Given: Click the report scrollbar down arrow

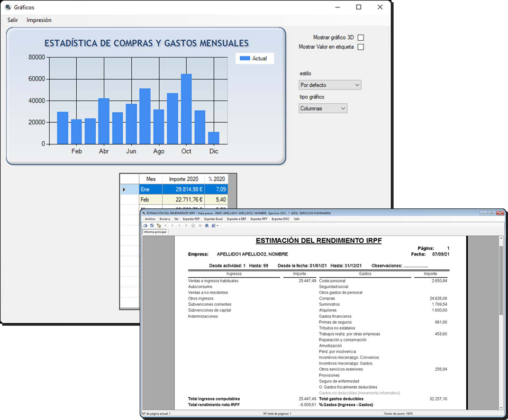Looking at the screenshot, I should [x=501, y=408].
